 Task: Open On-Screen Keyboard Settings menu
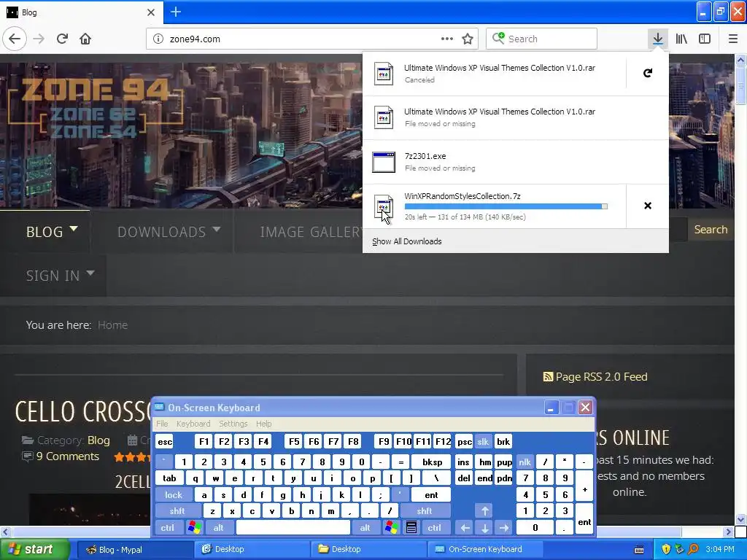coord(233,424)
